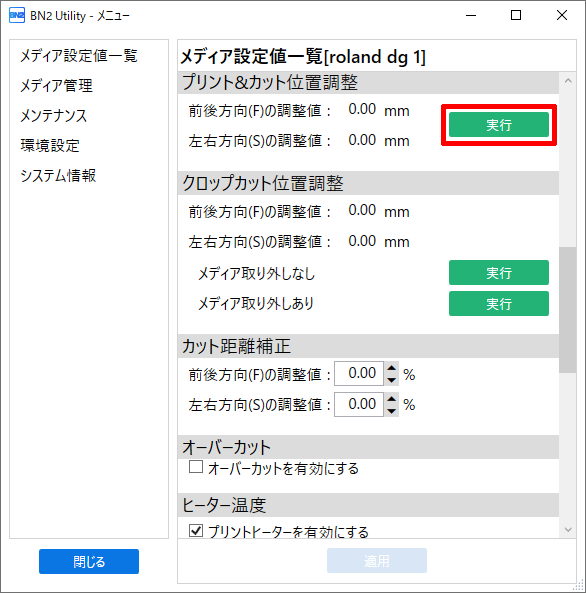Go to 環境設定 in the side menu
586x593 pixels.
coord(50,145)
